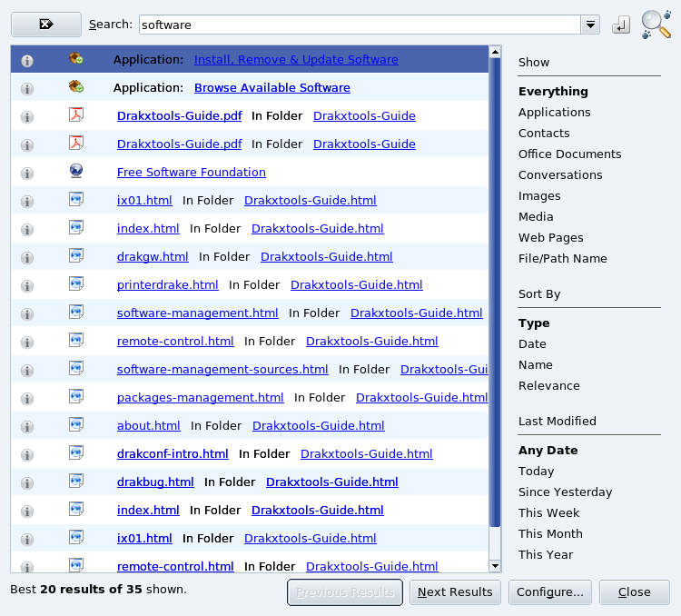
Task: Show only Web Pages results
Action: (550, 237)
